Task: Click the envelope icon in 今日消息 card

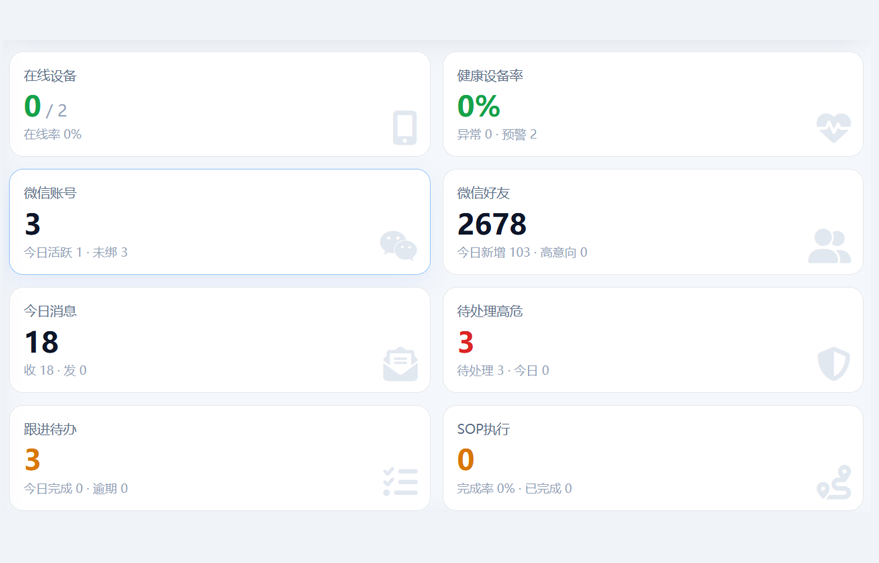Action: [x=400, y=364]
